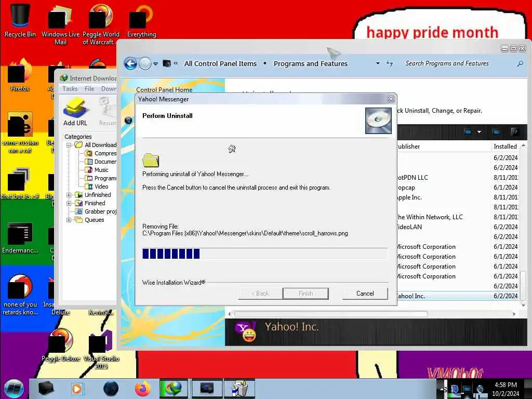Click All Control Panel Items breadcrumb
532x399 pixels.
220,63
